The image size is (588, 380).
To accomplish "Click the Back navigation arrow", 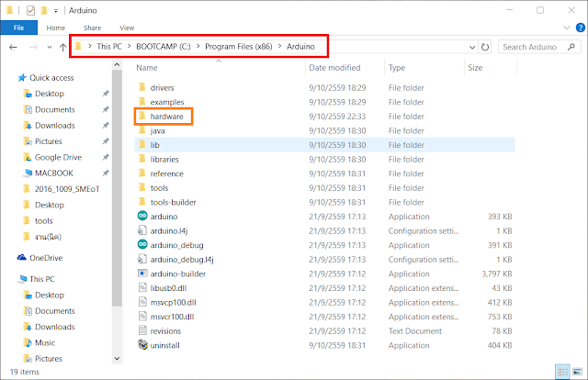I will coord(13,47).
